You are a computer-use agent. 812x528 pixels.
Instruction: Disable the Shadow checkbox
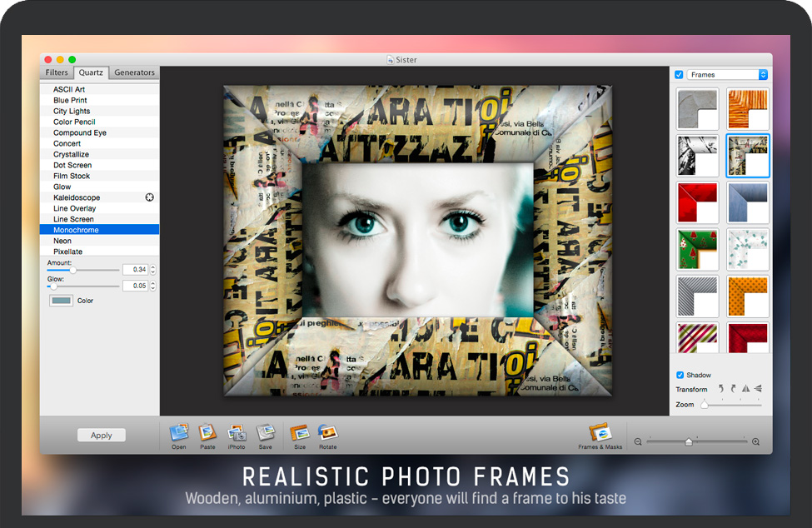(x=680, y=375)
